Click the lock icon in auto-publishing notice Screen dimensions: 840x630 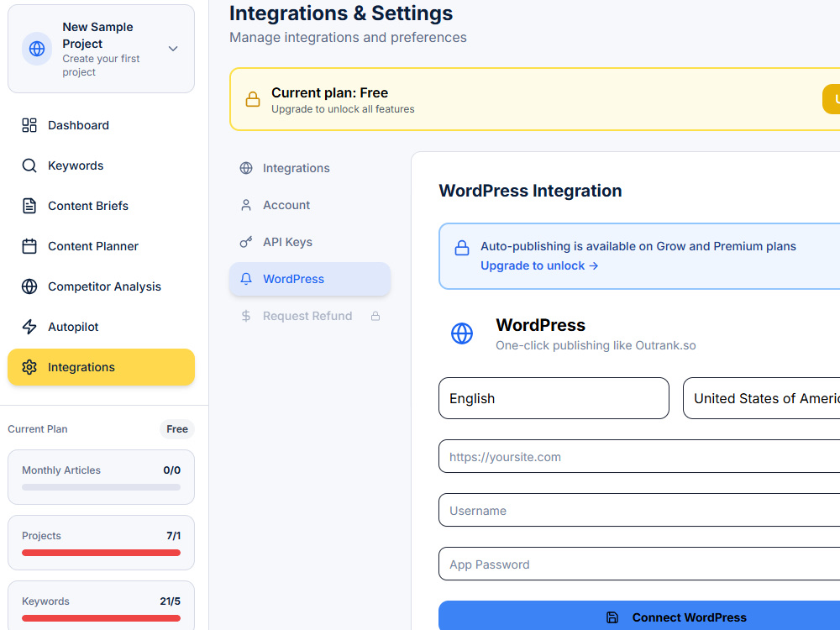point(462,248)
